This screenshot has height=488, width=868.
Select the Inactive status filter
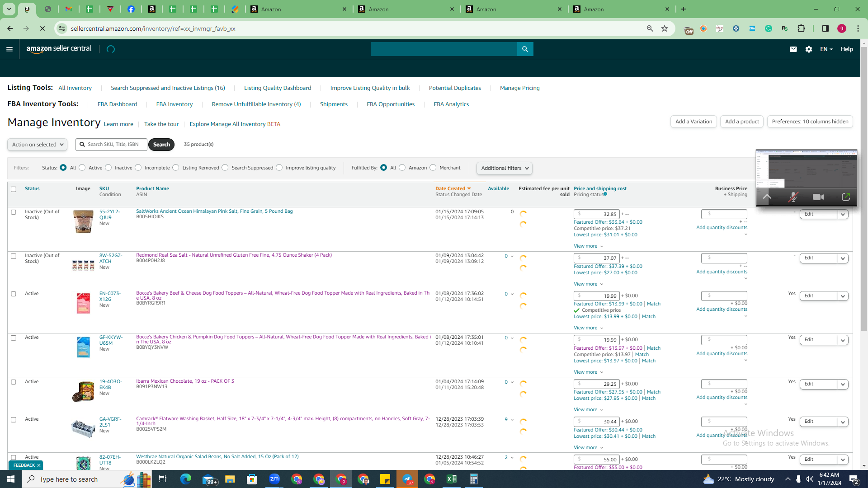(x=108, y=168)
